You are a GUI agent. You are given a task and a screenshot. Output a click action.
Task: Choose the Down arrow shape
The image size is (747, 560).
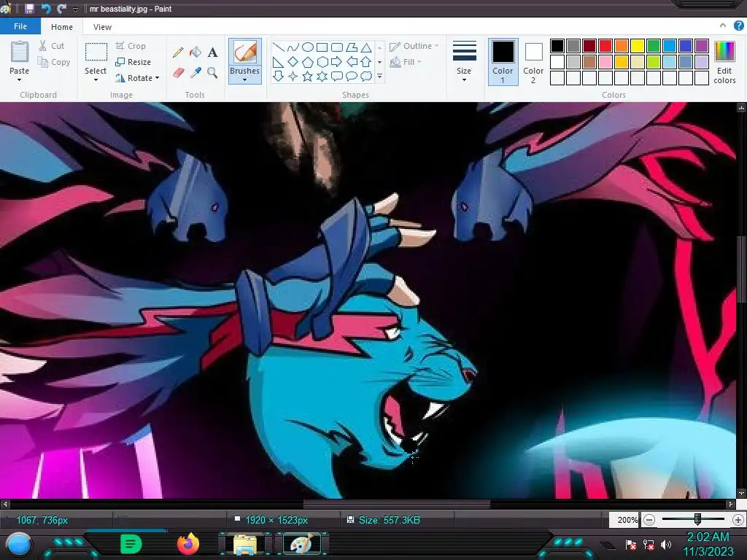278,76
